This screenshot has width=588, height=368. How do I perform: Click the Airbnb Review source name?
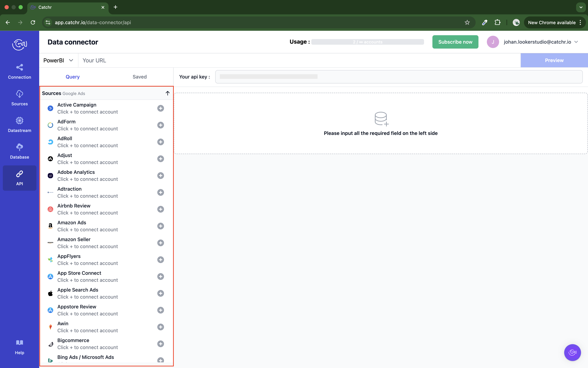[74, 206]
